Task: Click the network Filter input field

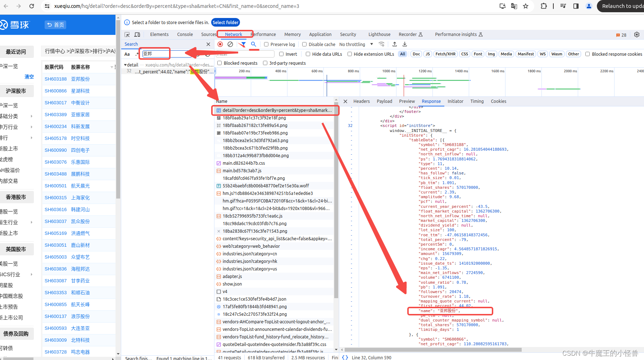Action: click(245, 54)
